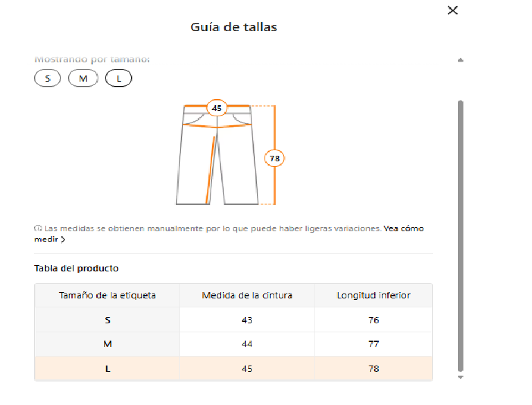Viewport: 532px width, 405px height.
Task: Select the S row in product table
Action: click(x=233, y=320)
